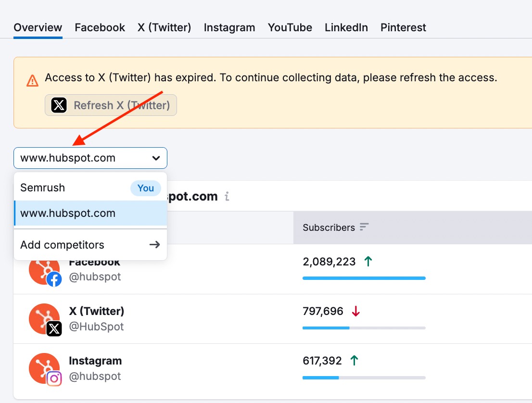Open the LinkedIn tab
This screenshot has height=403, width=532.
[346, 27]
